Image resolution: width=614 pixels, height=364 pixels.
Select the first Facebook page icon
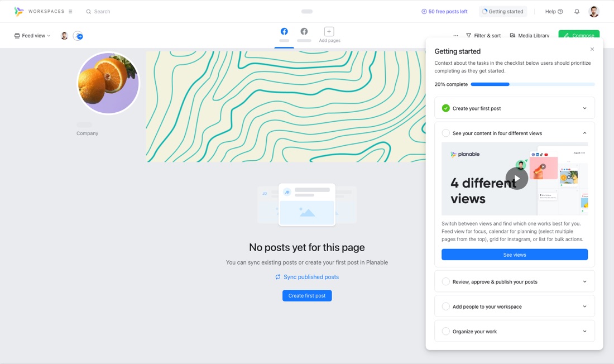[x=284, y=31]
